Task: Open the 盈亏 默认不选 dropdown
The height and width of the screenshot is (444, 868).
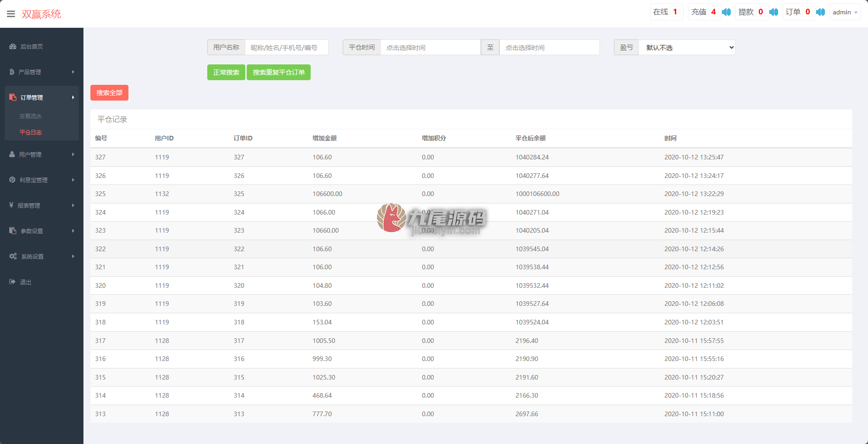Action: tap(687, 47)
